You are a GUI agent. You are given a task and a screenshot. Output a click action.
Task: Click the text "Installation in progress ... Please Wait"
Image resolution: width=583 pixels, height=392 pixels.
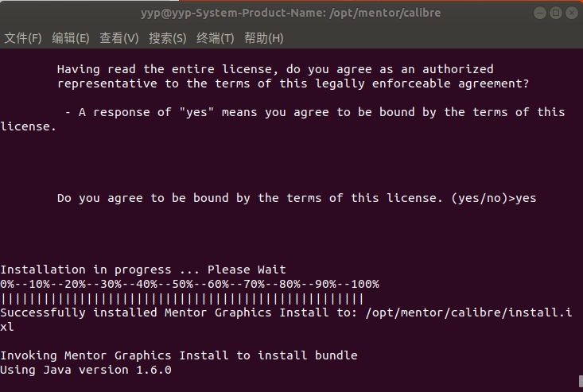(x=143, y=270)
